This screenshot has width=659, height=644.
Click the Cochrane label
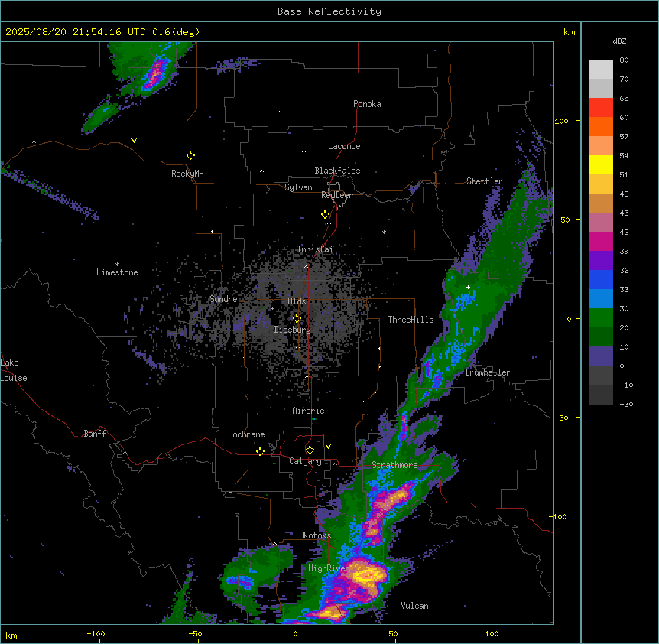pyautogui.click(x=246, y=434)
